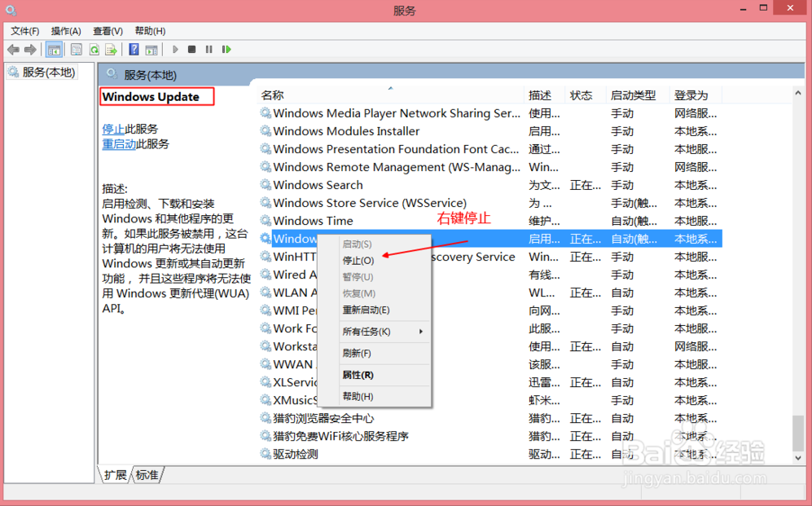Toggle the show/hide console tree icon
This screenshot has height=506, width=812.
pos(54,50)
